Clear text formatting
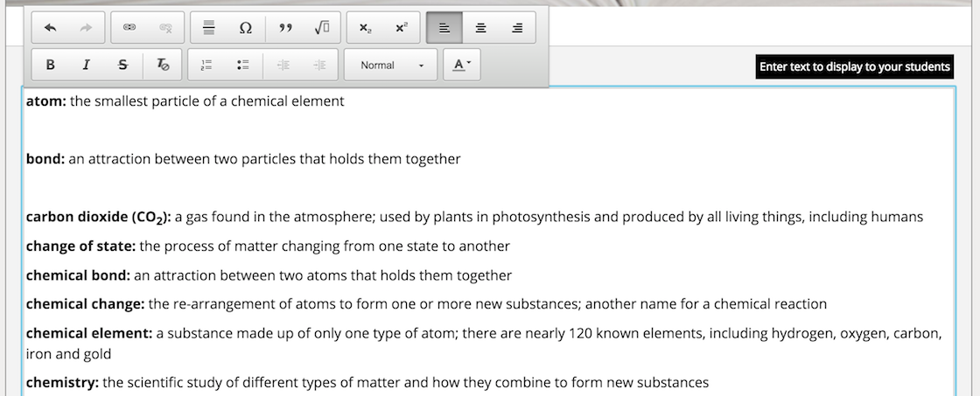This screenshot has width=980, height=396. coord(163,65)
